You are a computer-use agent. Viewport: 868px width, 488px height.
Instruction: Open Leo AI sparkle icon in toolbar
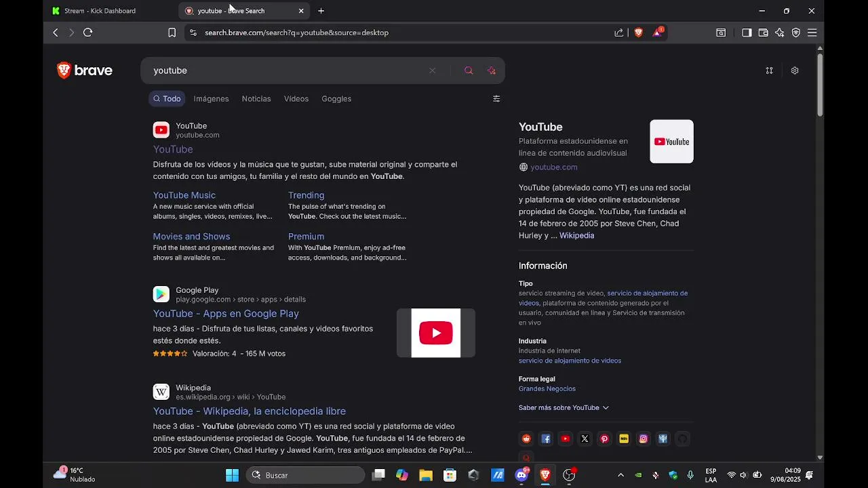[779, 33]
